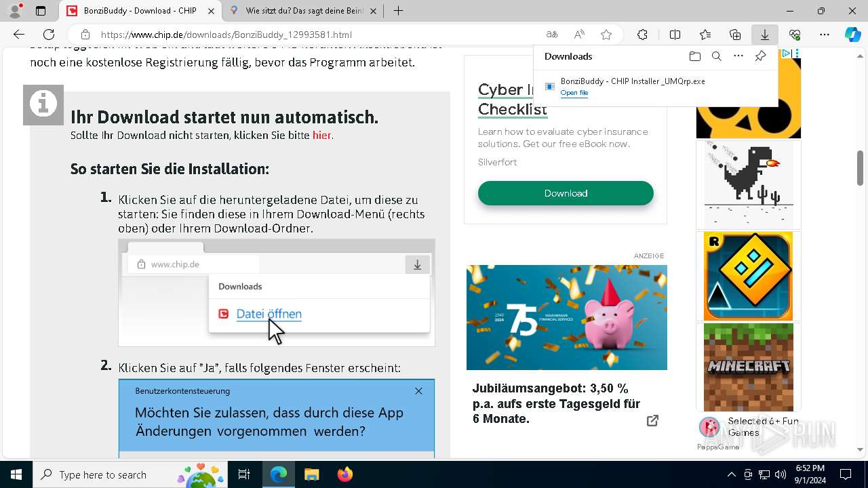The height and width of the screenshot is (488, 868).
Task: Open the volume control in tray
Action: point(781,474)
